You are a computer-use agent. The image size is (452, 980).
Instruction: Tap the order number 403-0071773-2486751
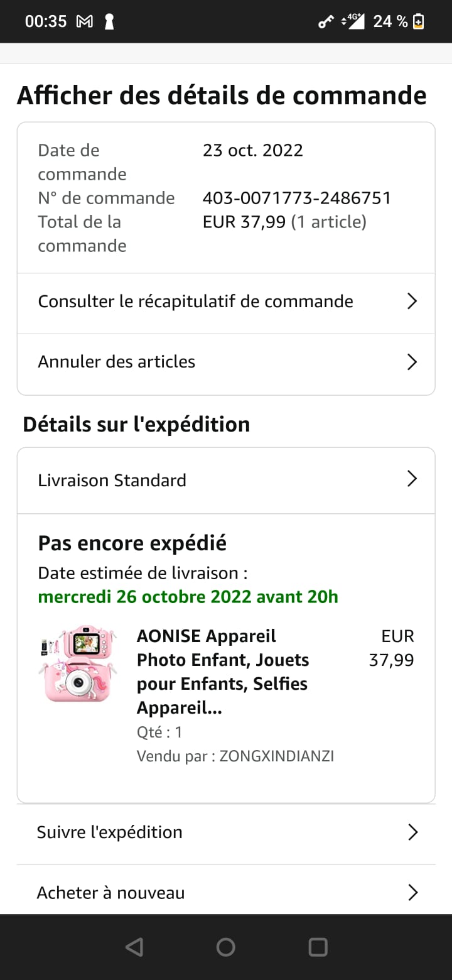[x=297, y=198]
